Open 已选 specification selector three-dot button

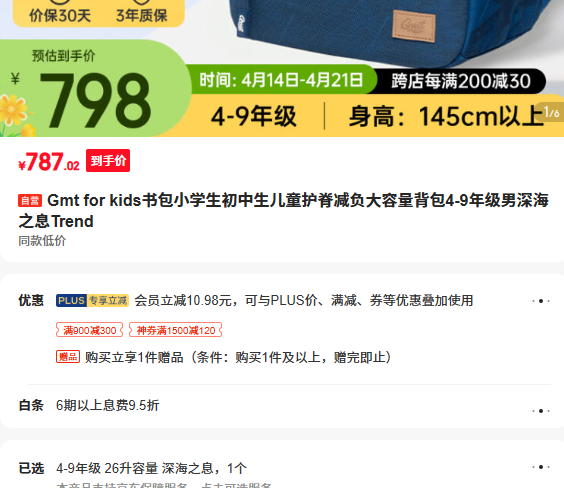point(541,467)
